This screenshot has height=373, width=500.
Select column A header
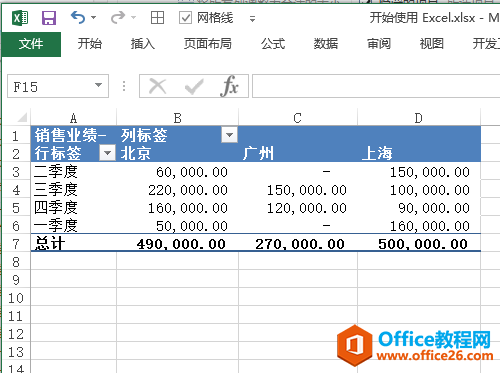(x=74, y=118)
